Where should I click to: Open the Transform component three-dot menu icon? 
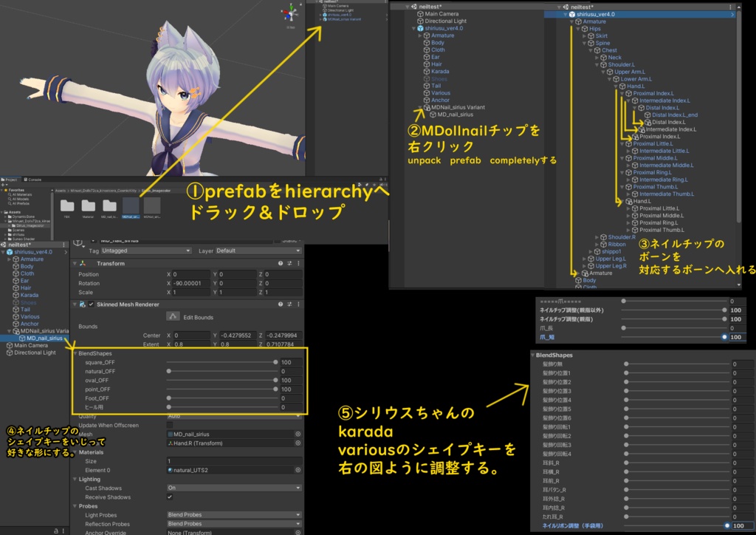pos(299,263)
